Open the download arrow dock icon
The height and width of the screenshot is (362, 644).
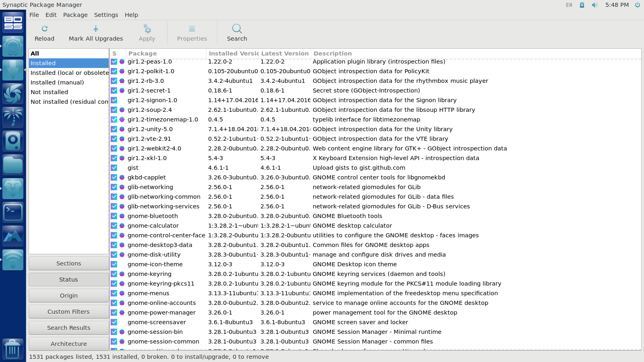coord(13,70)
